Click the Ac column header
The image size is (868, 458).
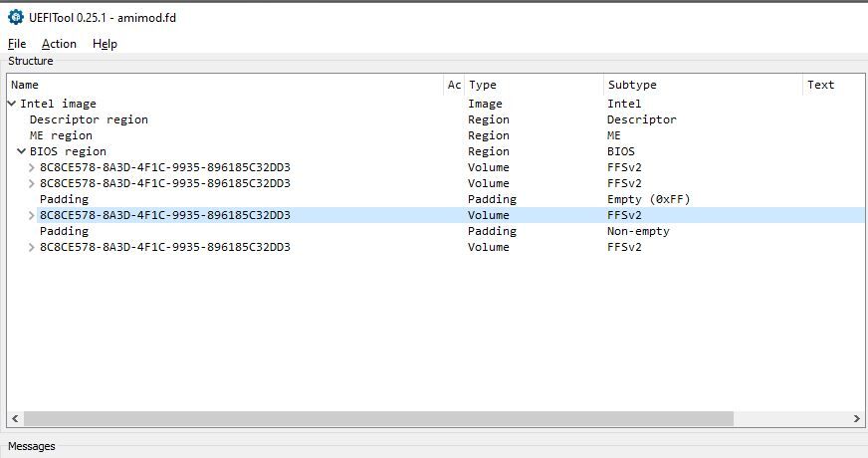tap(455, 85)
